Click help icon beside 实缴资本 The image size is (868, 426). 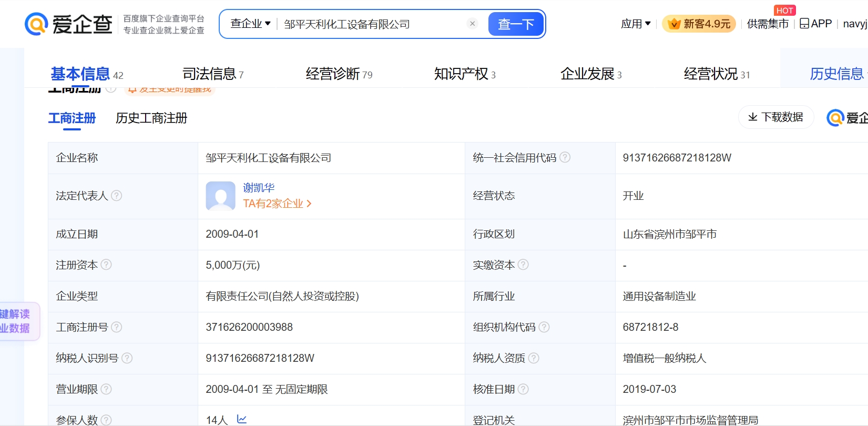click(x=523, y=265)
